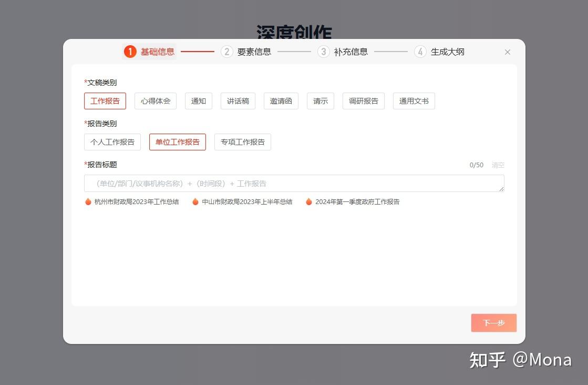Select the 心得体会 document type

point(156,101)
